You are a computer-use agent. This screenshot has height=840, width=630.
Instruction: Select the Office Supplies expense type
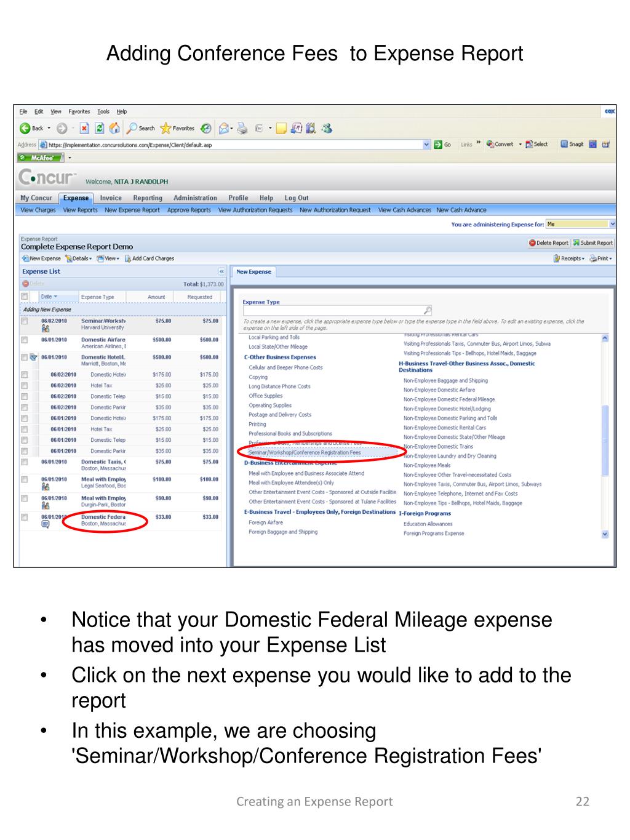(x=266, y=396)
